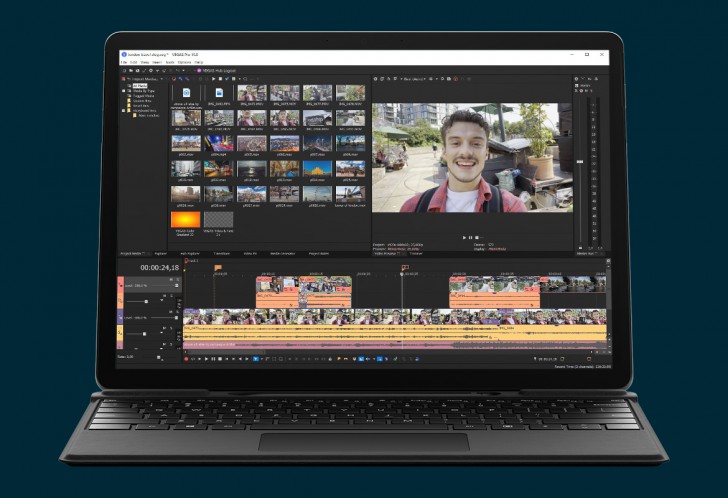Click the red-circled icon in preview toolbar

[455, 79]
